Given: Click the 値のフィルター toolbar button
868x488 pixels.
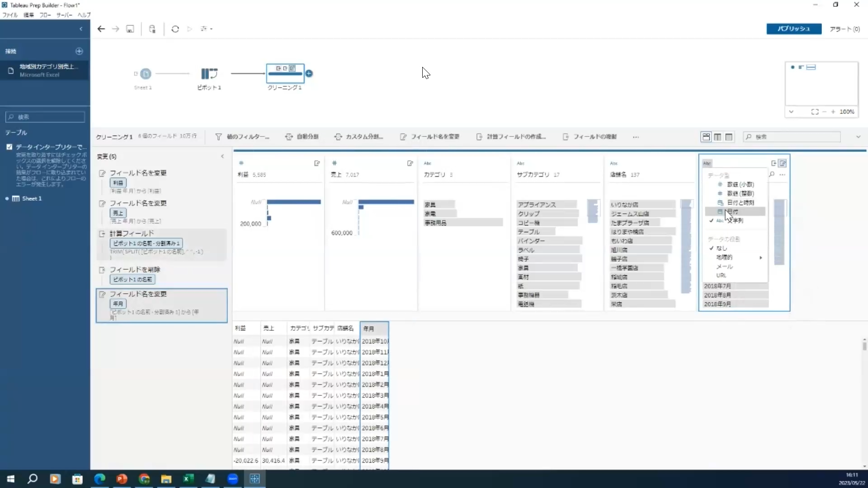Looking at the screenshot, I should [242, 136].
